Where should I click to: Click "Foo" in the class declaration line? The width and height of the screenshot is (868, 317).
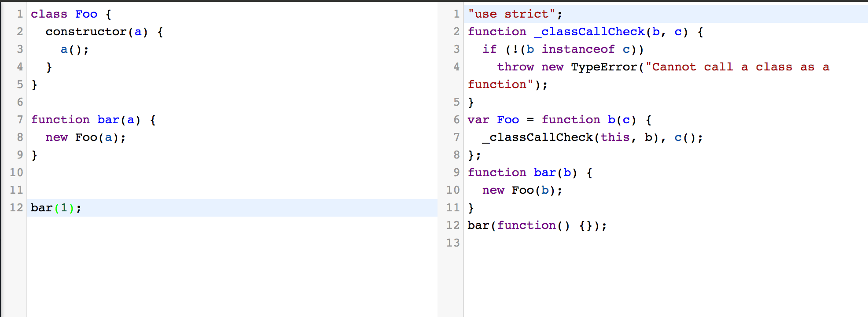click(x=86, y=14)
